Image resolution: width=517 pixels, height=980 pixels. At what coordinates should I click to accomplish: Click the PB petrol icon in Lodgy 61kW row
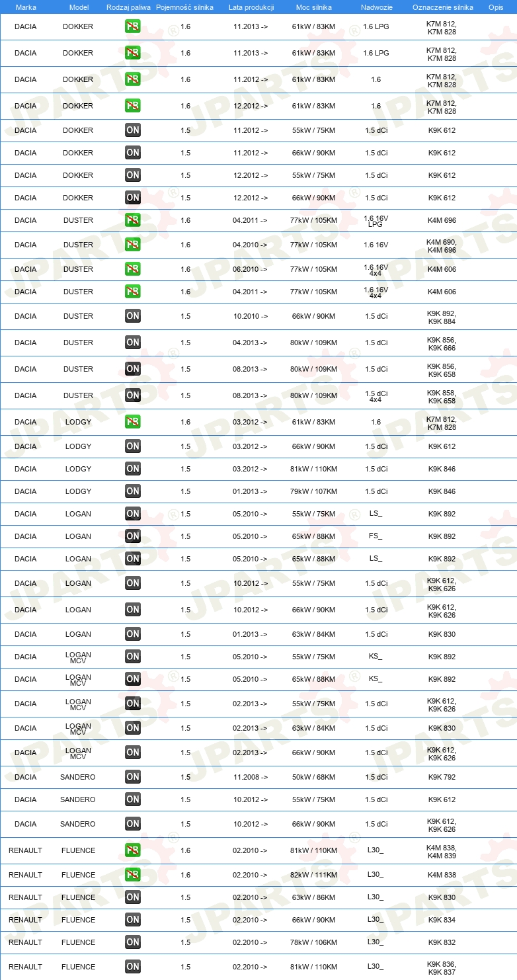[x=132, y=422]
